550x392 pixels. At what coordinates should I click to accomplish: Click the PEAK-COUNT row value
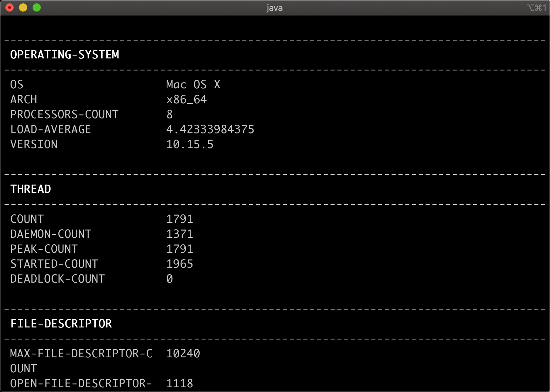tap(180, 249)
